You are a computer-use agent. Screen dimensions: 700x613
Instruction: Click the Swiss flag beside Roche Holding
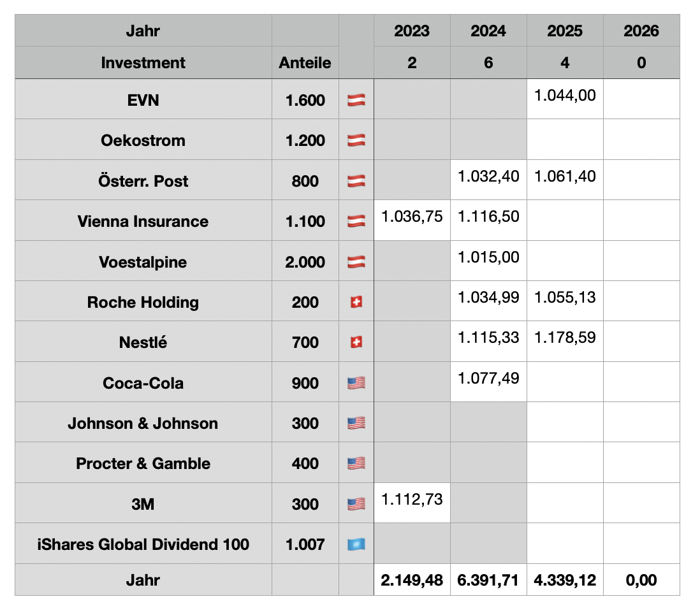pos(356,302)
